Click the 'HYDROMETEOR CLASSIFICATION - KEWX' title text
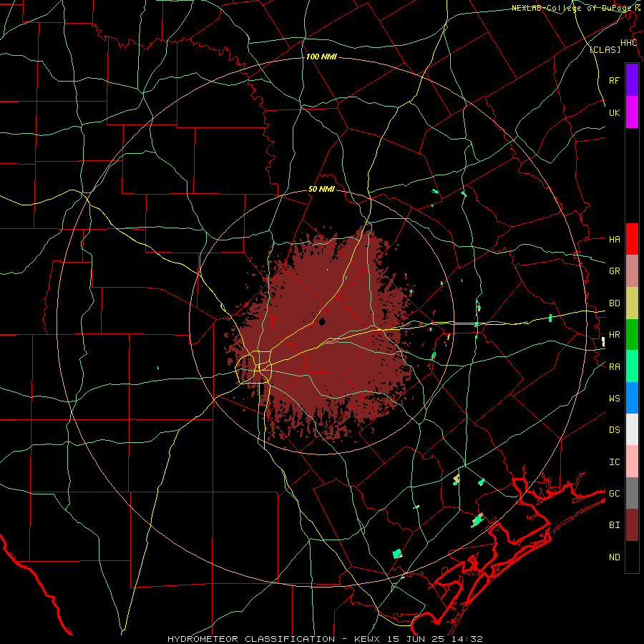The image size is (644, 644). [273, 639]
